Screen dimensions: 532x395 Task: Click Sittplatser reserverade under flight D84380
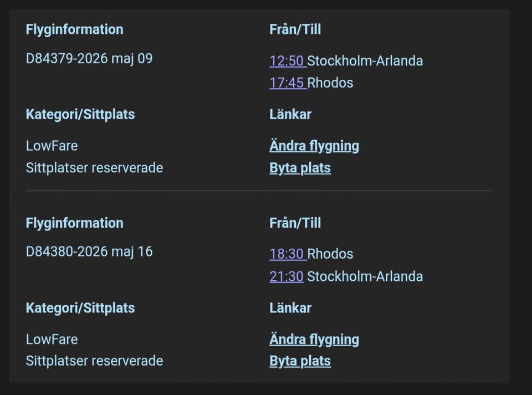[94, 361]
